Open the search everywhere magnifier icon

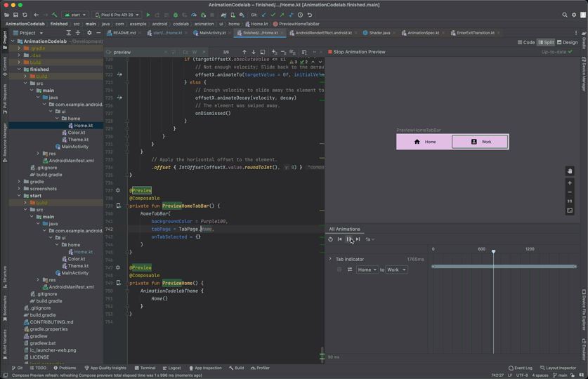coord(564,15)
